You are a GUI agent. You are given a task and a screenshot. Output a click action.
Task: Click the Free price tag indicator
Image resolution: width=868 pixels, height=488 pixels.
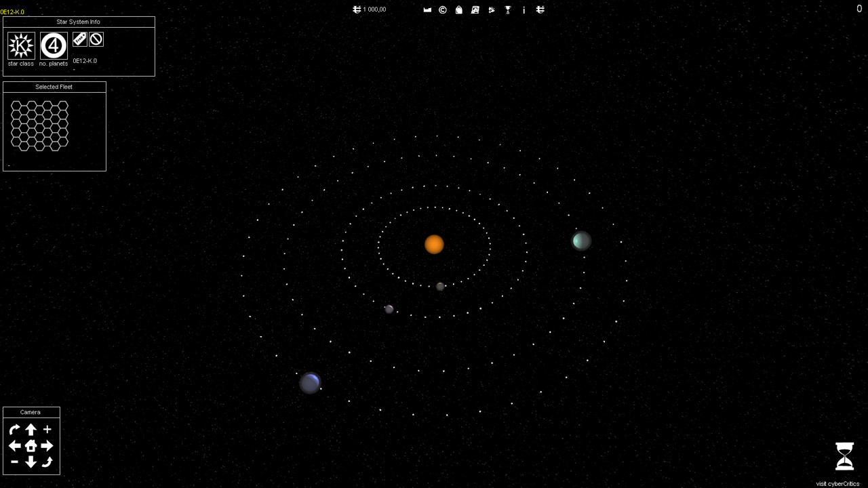[x=80, y=39]
